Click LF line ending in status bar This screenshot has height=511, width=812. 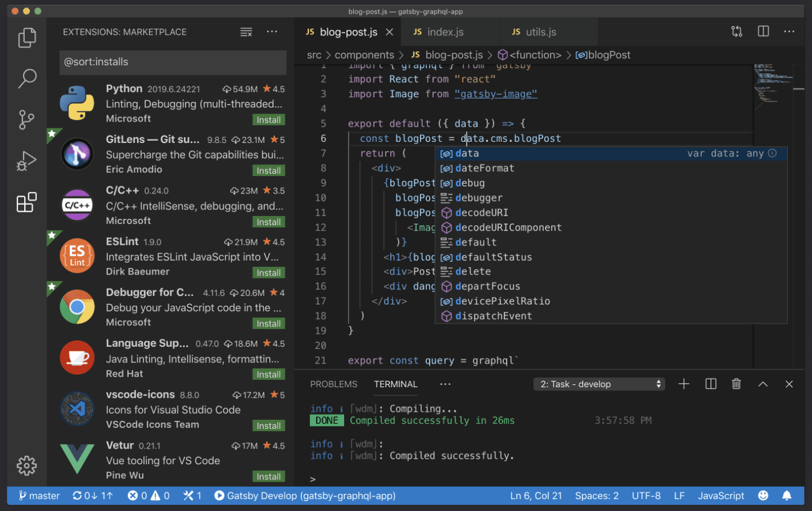pyautogui.click(x=679, y=496)
